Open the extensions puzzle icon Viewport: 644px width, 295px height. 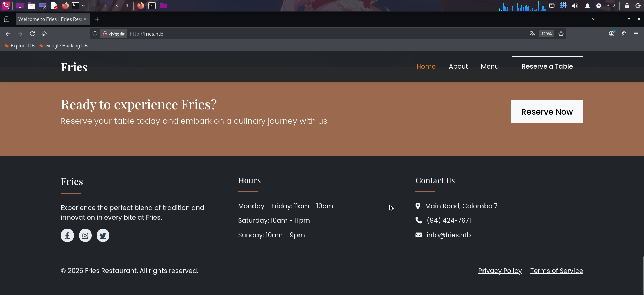click(624, 34)
